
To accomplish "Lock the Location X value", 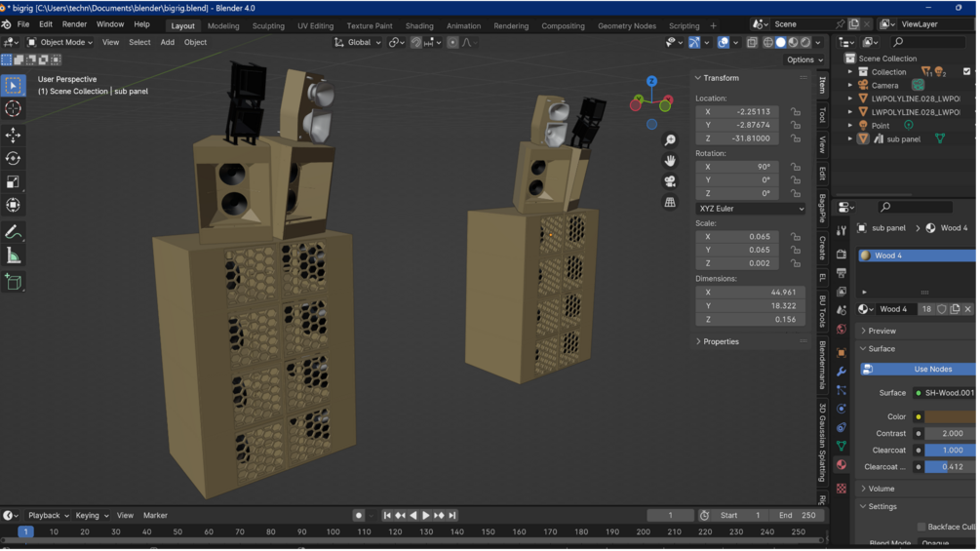I will pos(798,112).
